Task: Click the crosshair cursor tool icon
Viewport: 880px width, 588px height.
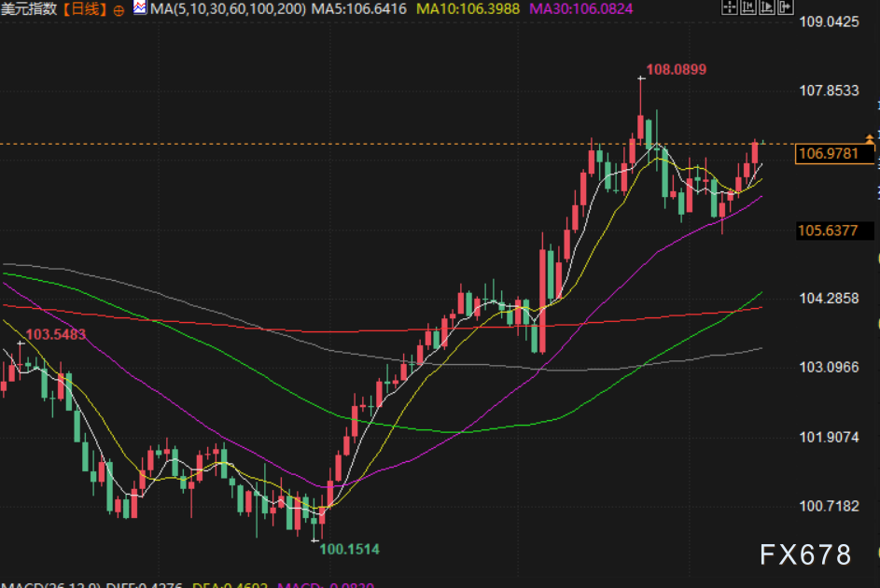Action: 729,7
